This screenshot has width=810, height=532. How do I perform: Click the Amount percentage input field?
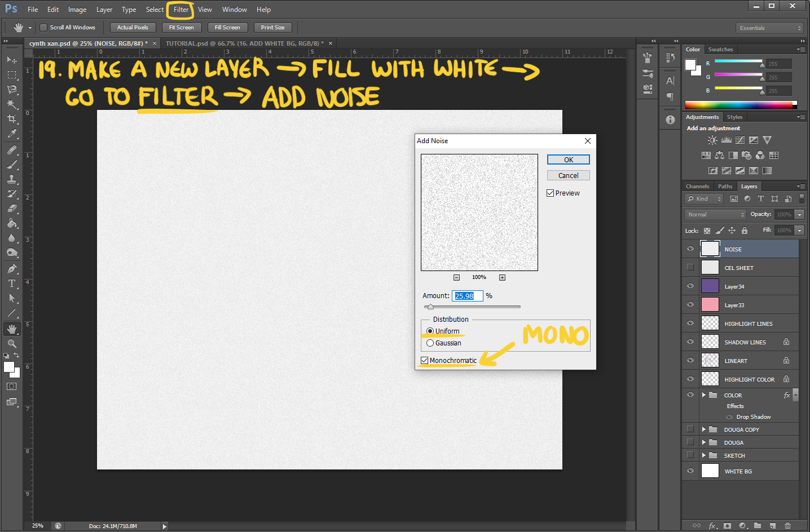pos(467,296)
